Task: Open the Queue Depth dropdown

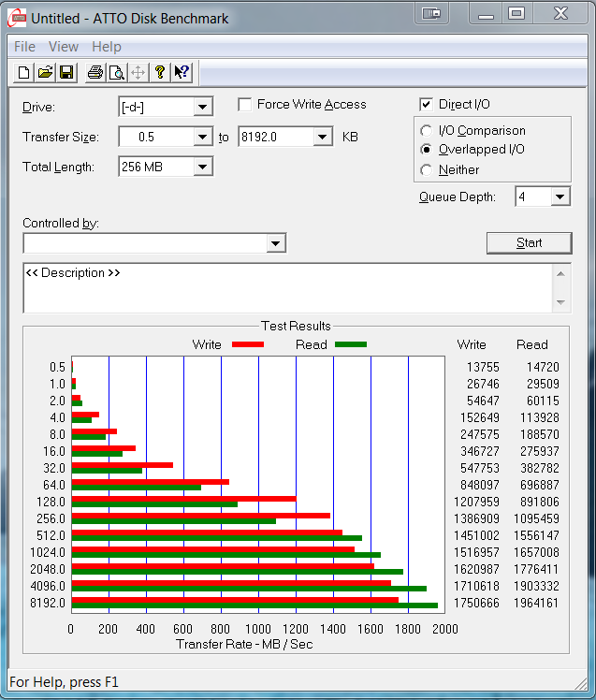Action: pyautogui.click(x=560, y=197)
